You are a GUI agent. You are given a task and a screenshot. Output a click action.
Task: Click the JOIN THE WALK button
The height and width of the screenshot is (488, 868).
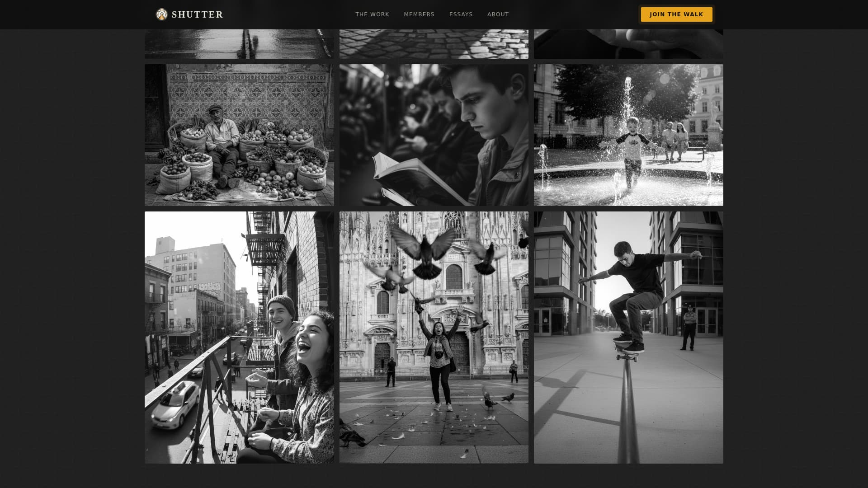[x=676, y=14]
